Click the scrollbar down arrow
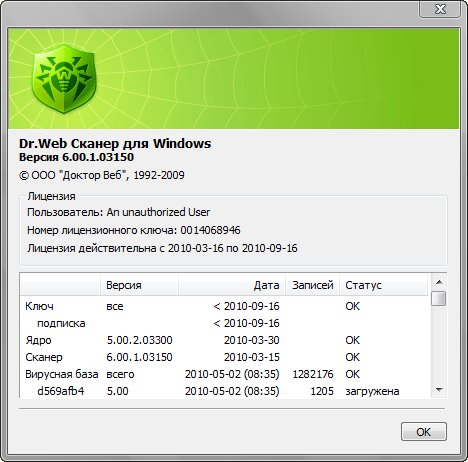 click(439, 390)
